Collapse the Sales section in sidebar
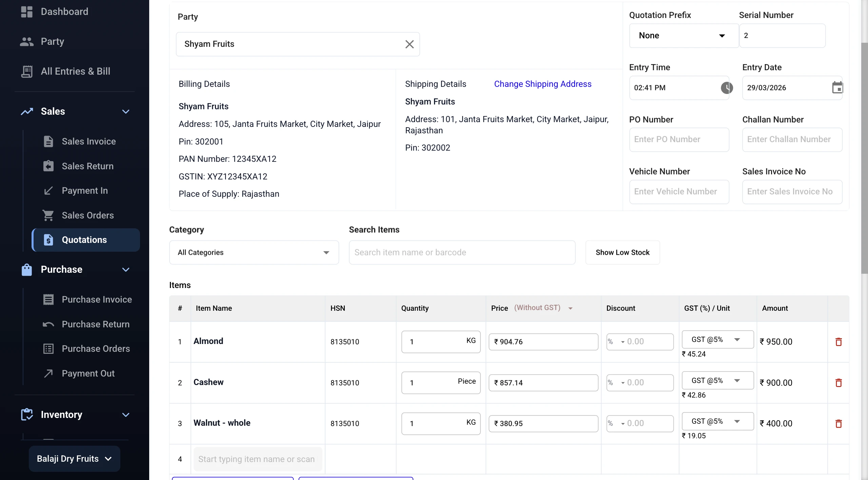Screen dimensions: 868x480 pyautogui.click(x=125, y=111)
